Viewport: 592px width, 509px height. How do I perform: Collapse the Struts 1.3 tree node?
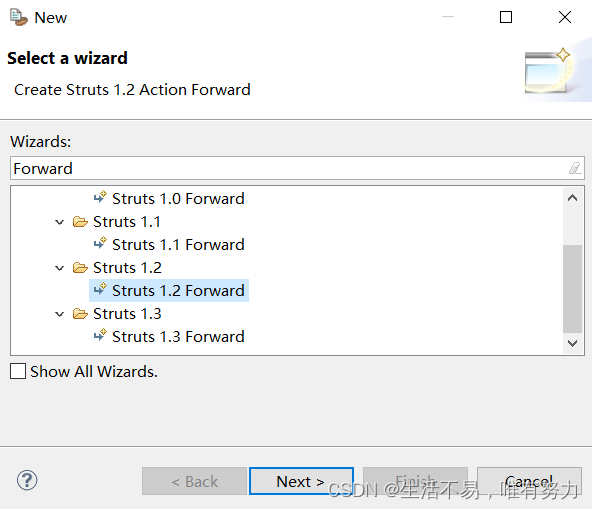[59, 314]
